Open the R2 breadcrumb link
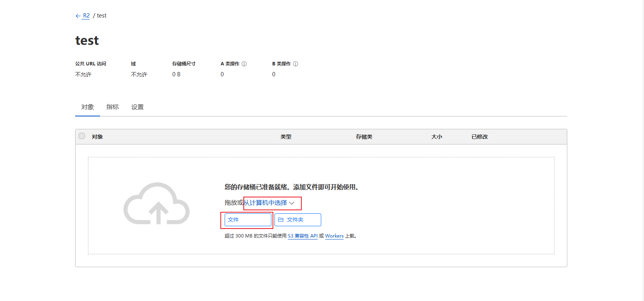Screen dimensions: 644x301 [86, 16]
